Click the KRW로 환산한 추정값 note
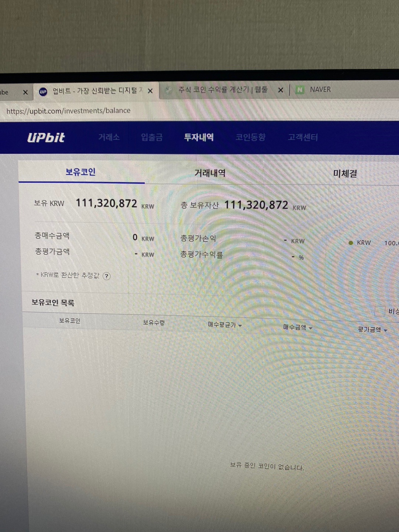This screenshot has width=399, height=532. pyautogui.click(x=68, y=275)
